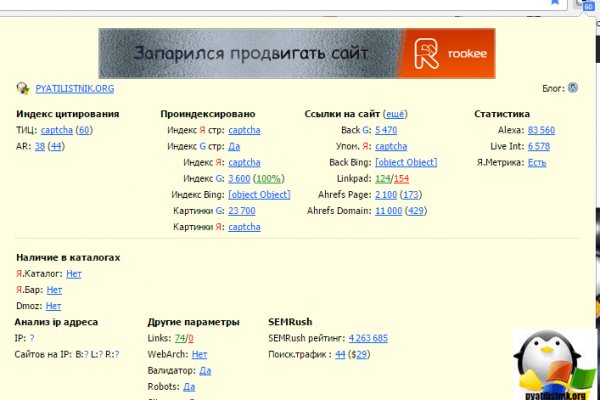Click the 'ещё' link beside Ссылки на сайт
This screenshot has width=600, height=400.
[395, 114]
